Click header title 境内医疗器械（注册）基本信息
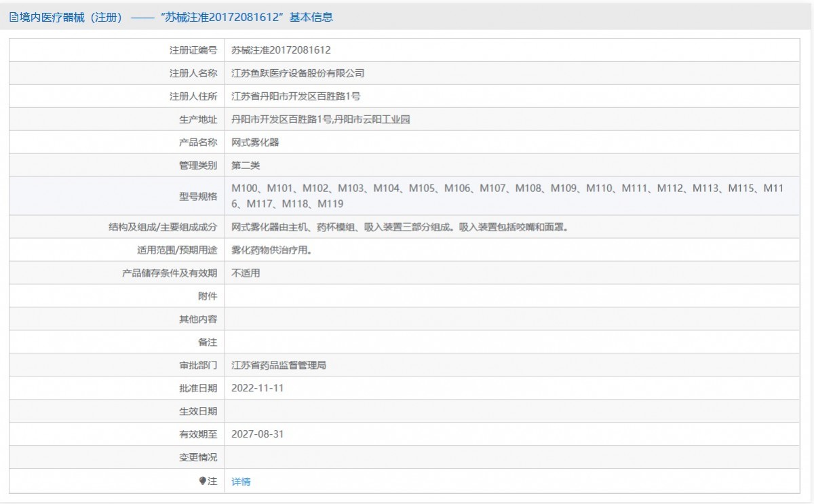 tap(171, 18)
